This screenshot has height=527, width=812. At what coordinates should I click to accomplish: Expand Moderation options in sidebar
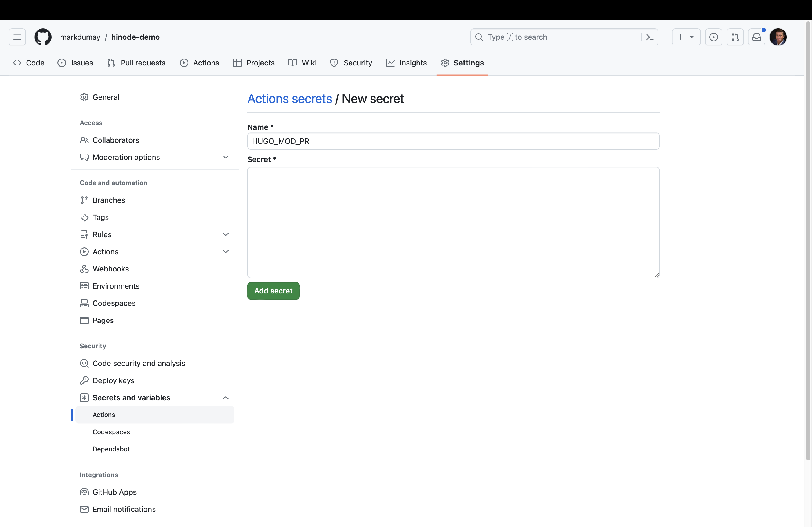(226, 157)
